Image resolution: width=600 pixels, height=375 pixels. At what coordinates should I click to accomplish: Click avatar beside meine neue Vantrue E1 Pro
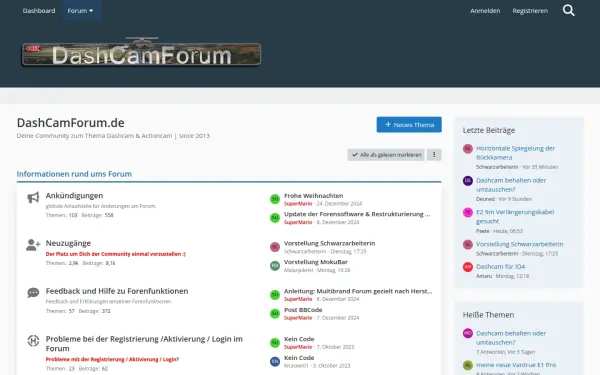click(x=468, y=365)
